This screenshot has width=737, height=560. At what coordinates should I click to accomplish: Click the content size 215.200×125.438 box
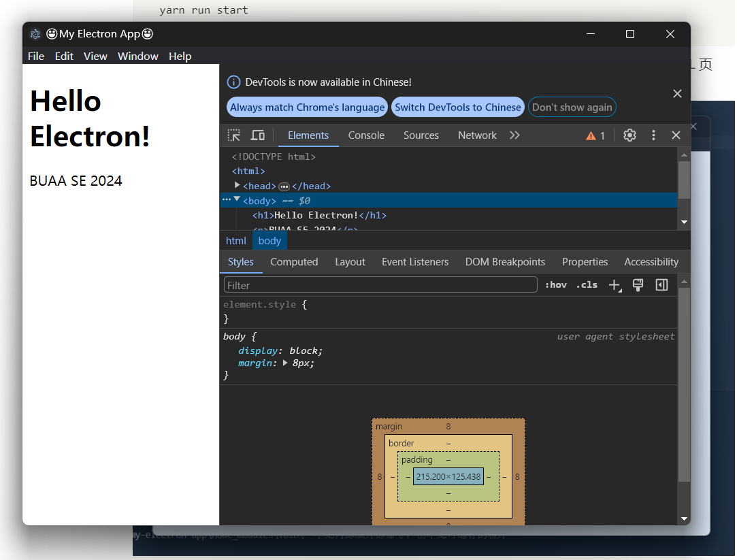pyautogui.click(x=448, y=476)
